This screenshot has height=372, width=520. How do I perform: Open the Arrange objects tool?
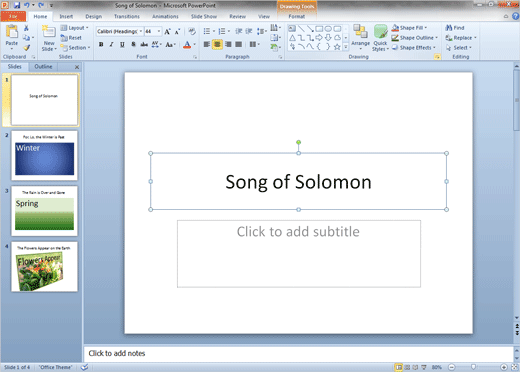coord(360,37)
